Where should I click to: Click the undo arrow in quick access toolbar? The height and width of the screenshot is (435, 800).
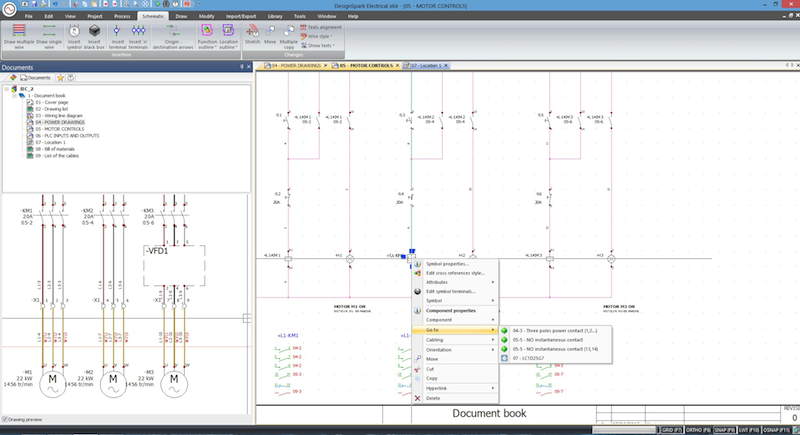pyautogui.click(x=55, y=4)
